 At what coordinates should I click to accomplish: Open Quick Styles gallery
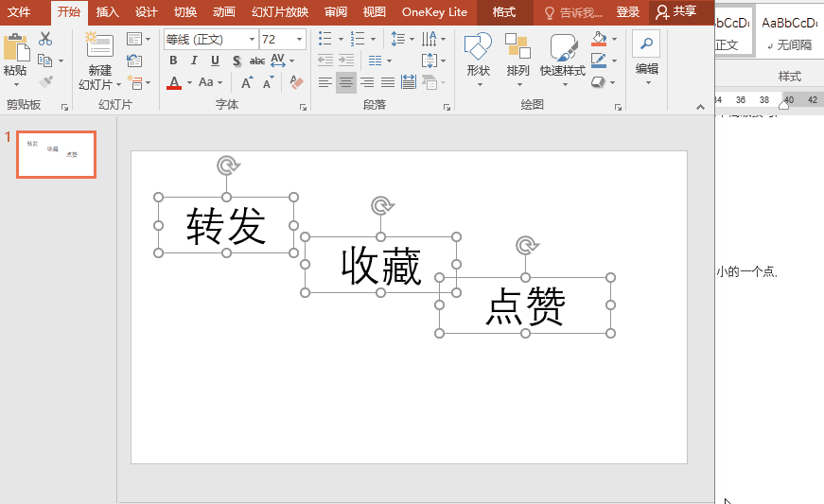click(x=563, y=61)
